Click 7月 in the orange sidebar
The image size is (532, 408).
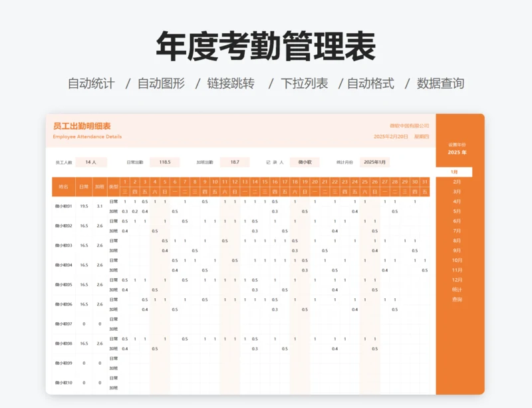457,231
